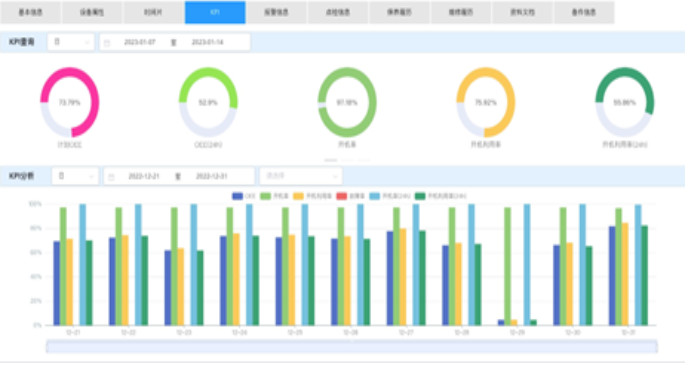Go to the 时间片 tab
Image resolution: width=693 pixels, height=373 pixels.
[x=153, y=12]
